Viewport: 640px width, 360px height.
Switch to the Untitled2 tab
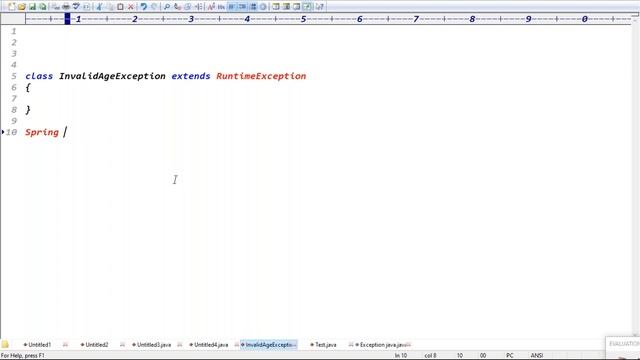95,344
